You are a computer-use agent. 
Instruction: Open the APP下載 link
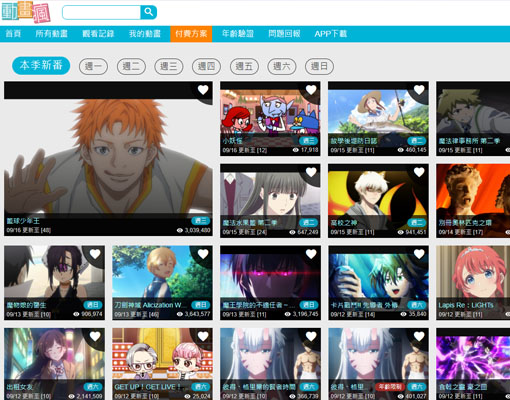pos(331,34)
